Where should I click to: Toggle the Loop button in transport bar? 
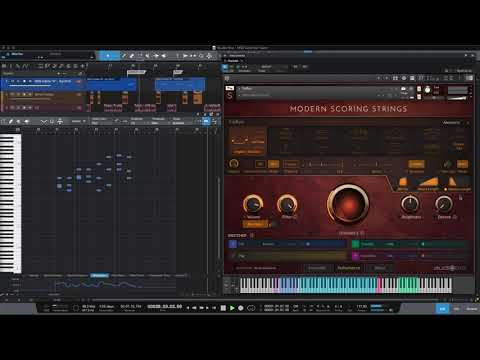point(251,308)
